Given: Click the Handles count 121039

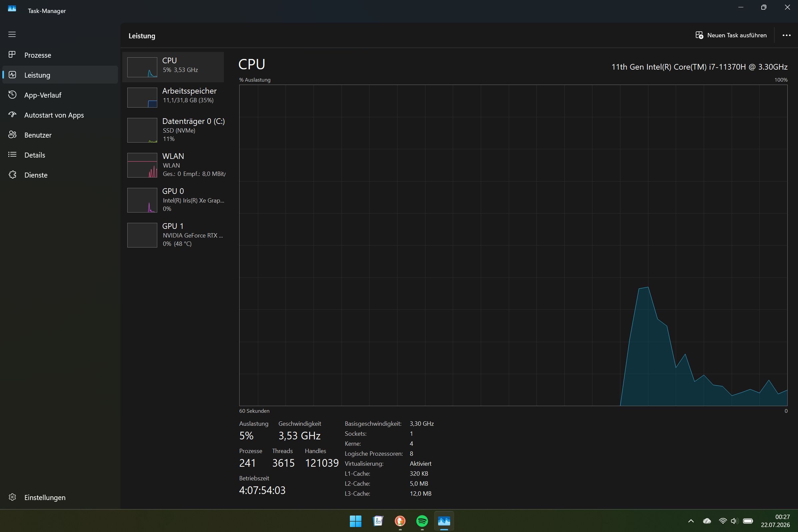Looking at the screenshot, I should tap(322, 463).
